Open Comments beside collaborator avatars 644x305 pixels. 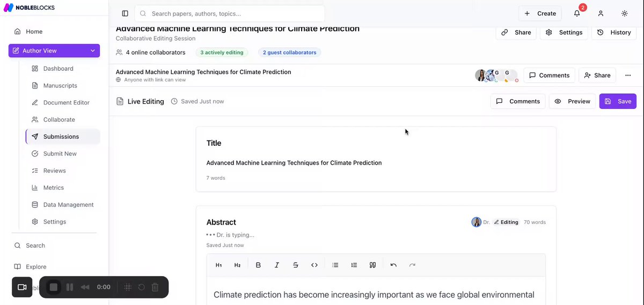[x=549, y=76]
